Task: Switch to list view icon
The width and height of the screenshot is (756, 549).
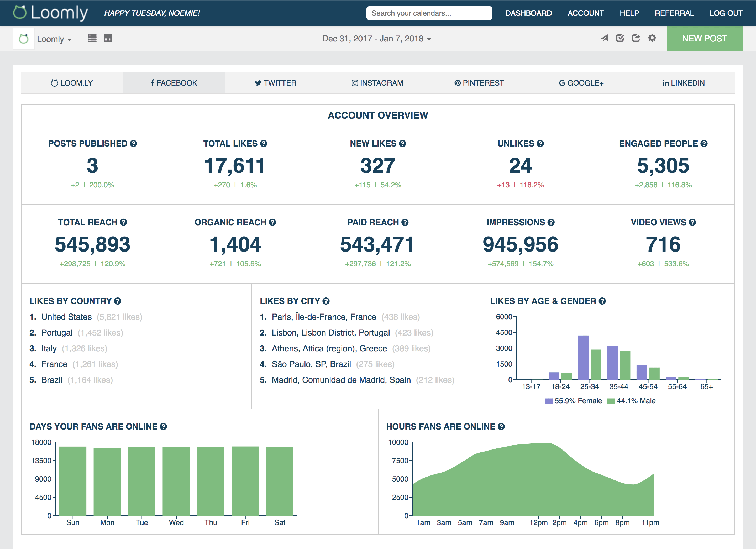Action: (x=92, y=38)
